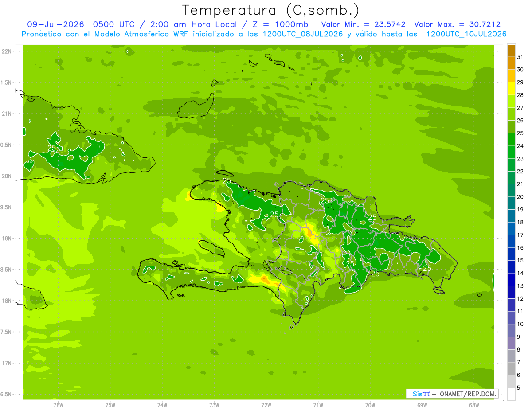Click the "22N" latitude label
This screenshot has height=411, width=532.
[7, 51]
